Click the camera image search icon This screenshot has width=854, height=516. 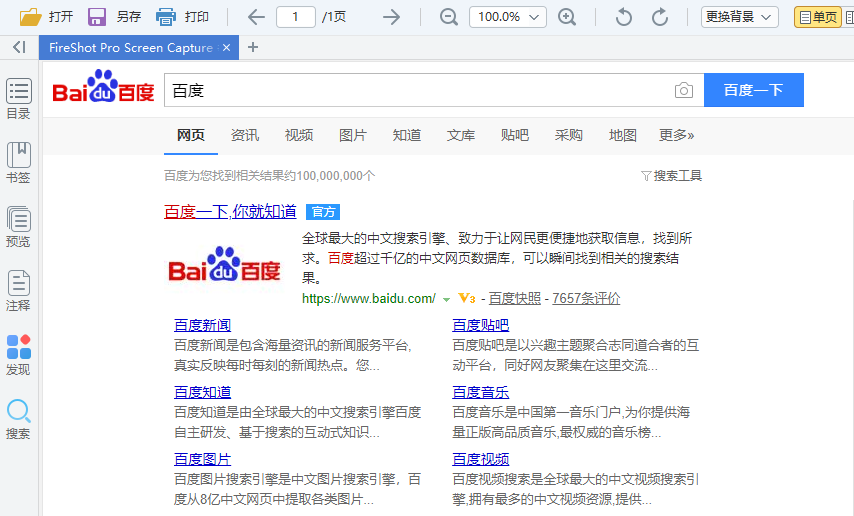point(684,90)
